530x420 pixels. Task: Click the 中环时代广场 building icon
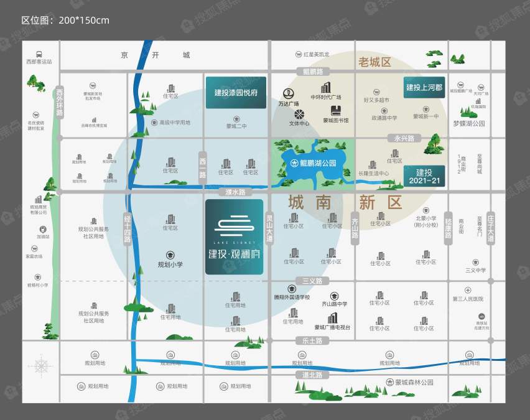click(326, 87)
